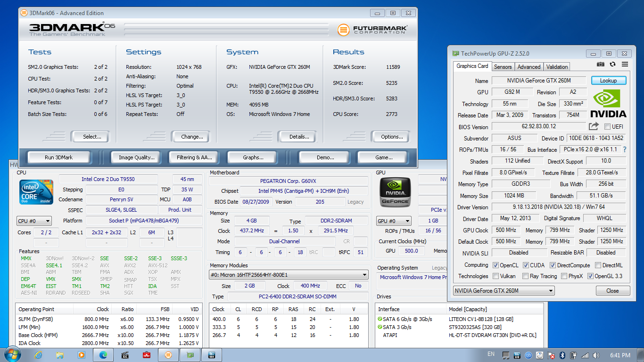Click the Bus Interface question mark icon
This screenshot has height=362, width=644.
pos(625,149)
